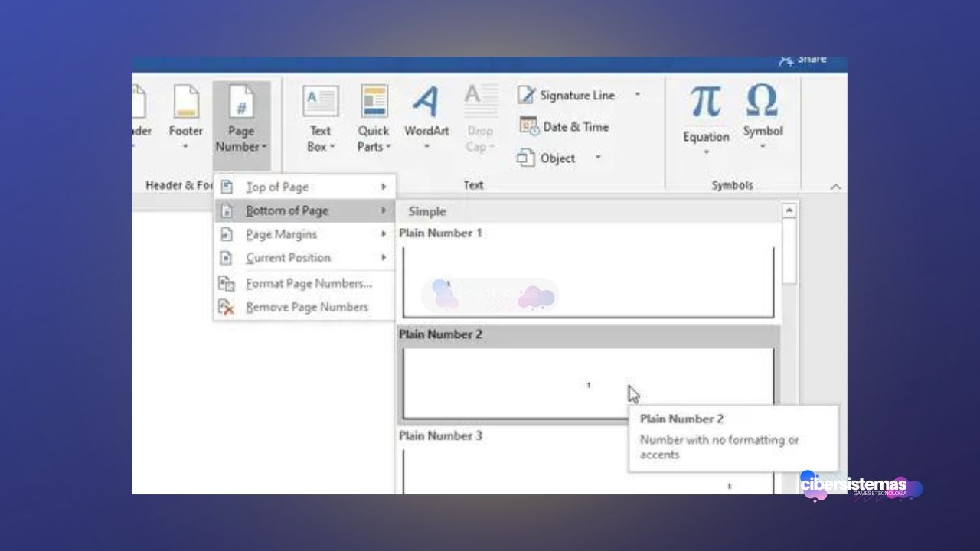Expand the Object dropdown arrow
This screenshot has width=980, height=551.
598,158
